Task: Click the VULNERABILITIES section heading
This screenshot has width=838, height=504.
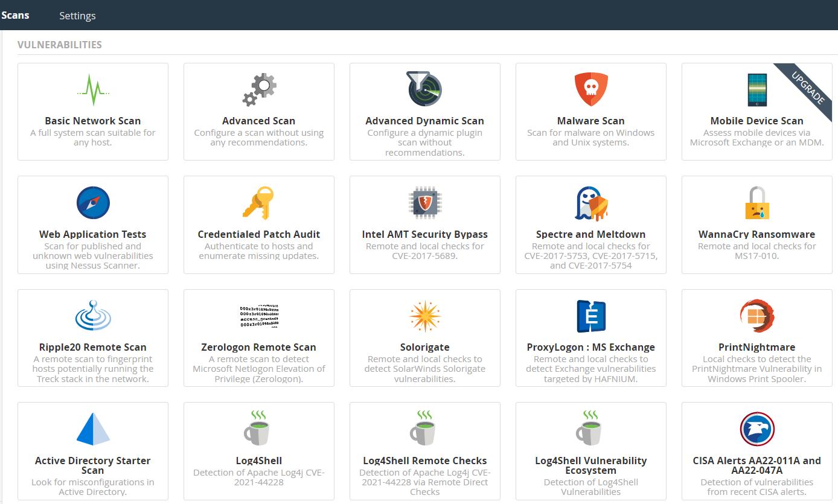Action: tap(60, 45)
